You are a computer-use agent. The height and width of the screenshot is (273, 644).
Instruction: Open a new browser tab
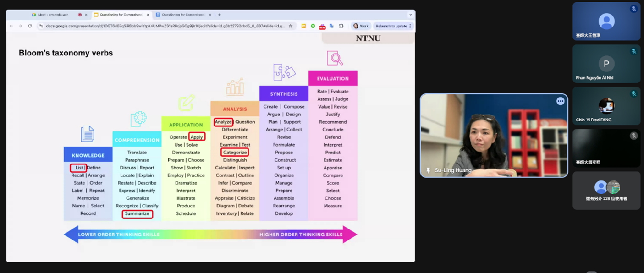coord(220,15)
